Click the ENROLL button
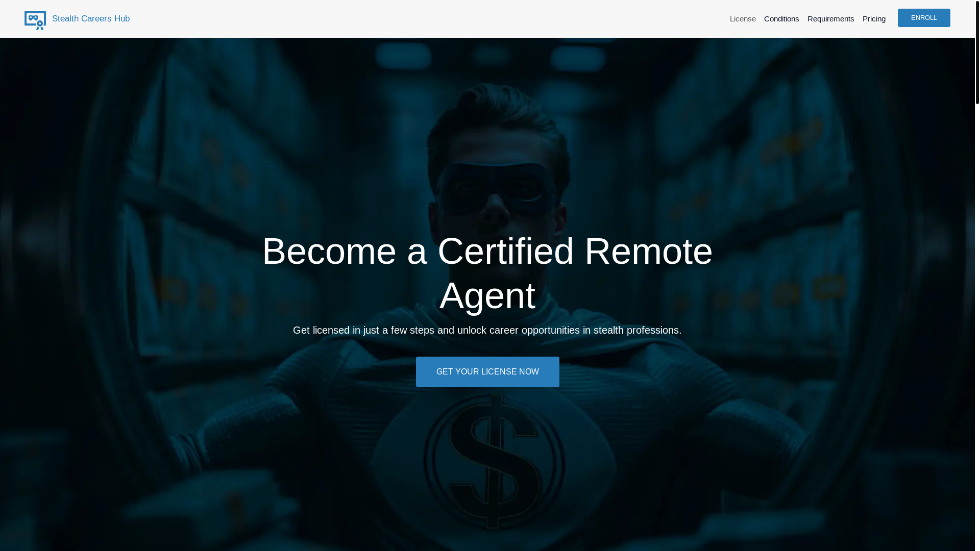This screenshot has width=980, height=551. [924, 18]
